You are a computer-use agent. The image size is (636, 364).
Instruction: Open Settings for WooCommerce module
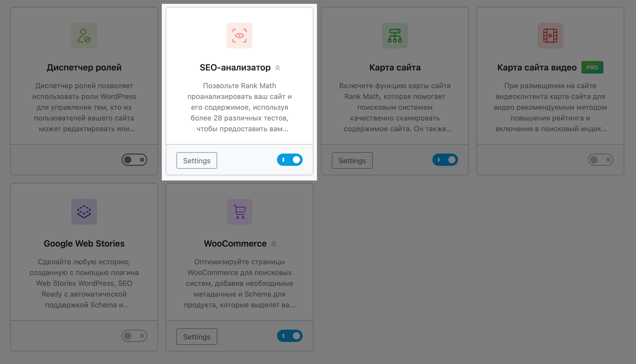(197, 337)
